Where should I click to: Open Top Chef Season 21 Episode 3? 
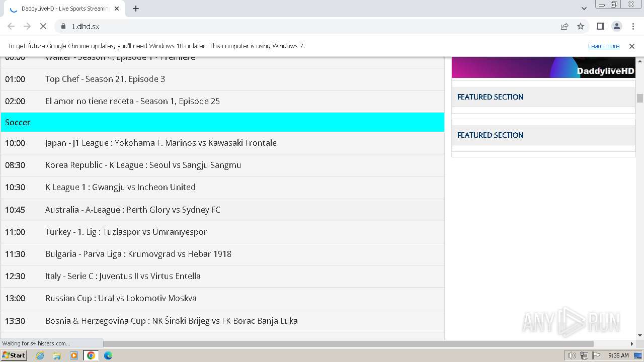pyautogui.click(x=105, y=79)
